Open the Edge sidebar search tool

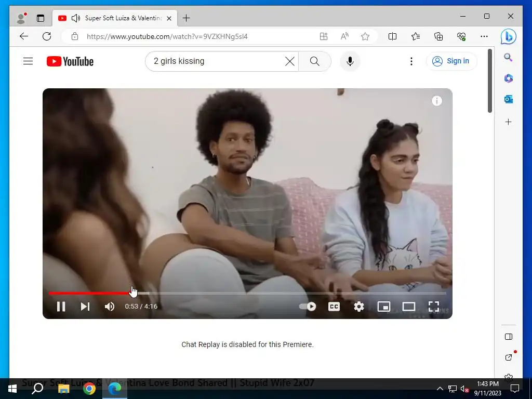[x=508, y=57]
